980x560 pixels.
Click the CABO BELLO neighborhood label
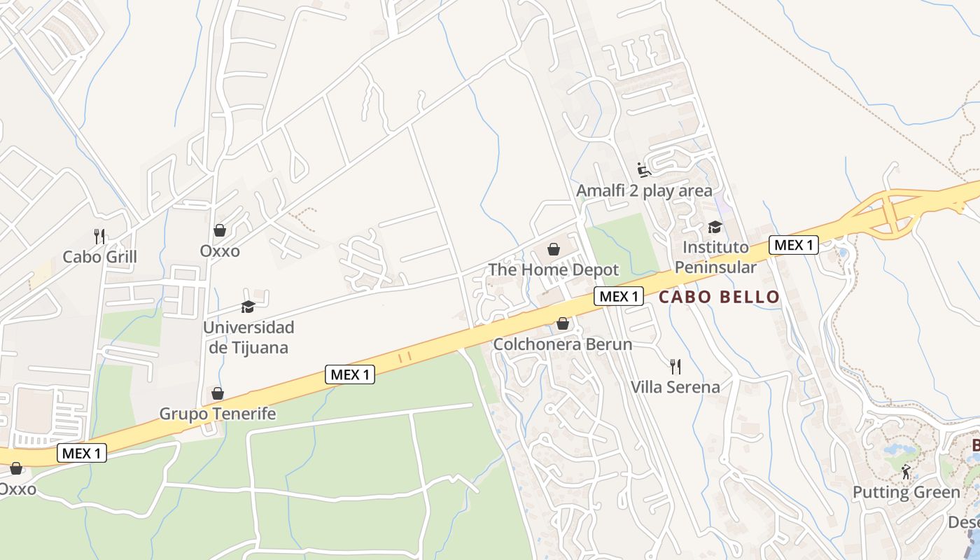pos(719,297)
